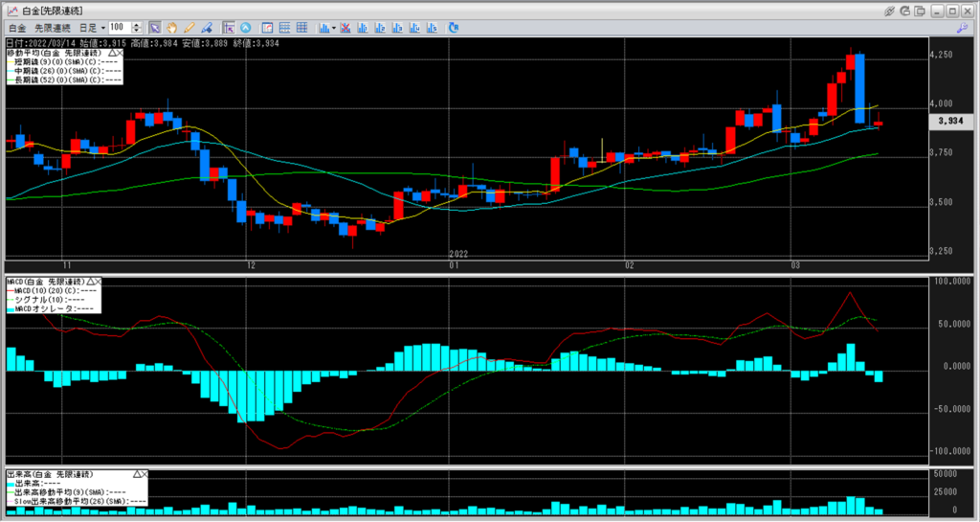Select the arrow cursor tool
Screen dimensions: 980x522
coord(155,28)
